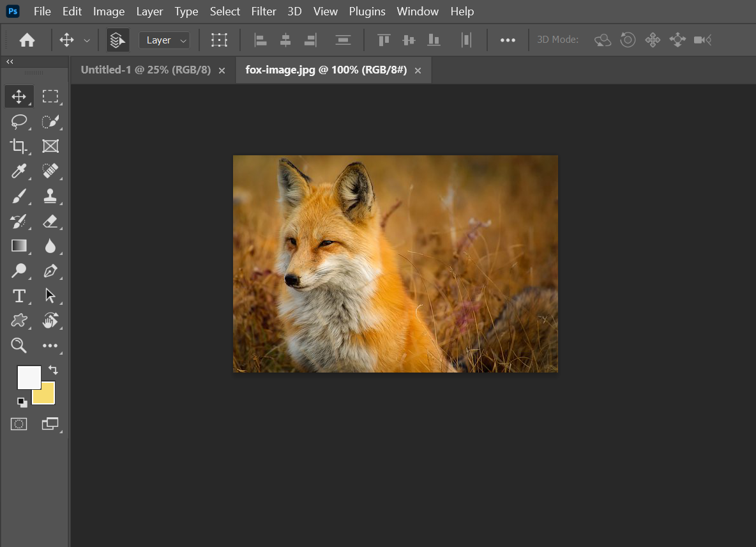Select the Horizontal Type tool
The height and width of the screenshot is (547, 756).
click(x=19, y=296)
